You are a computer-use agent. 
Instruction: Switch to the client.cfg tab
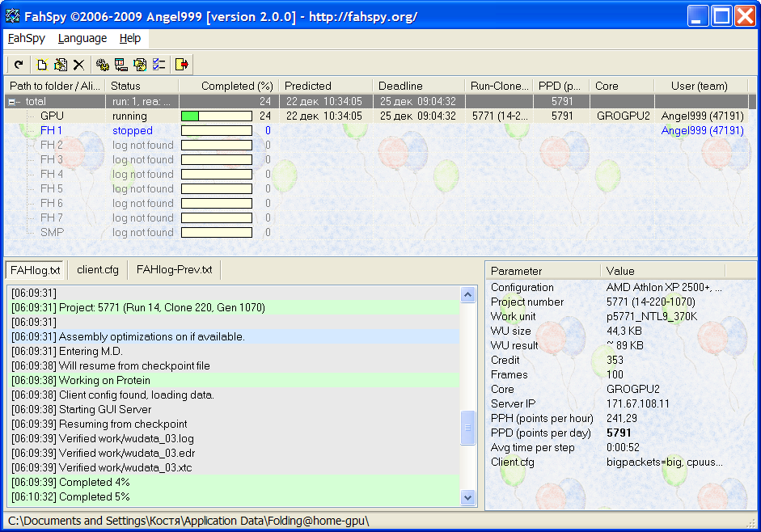coord(98,269)
